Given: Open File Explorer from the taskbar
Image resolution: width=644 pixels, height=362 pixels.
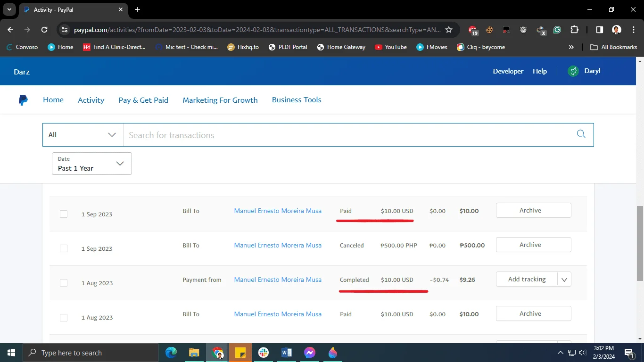Looking at the screenshot, I should pyautogui.click(x=194, y=353).
